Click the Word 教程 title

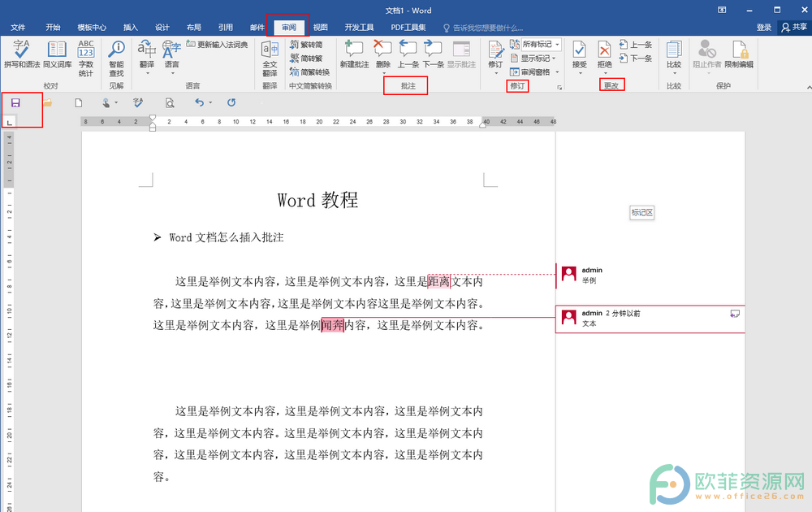click(317, 200)
